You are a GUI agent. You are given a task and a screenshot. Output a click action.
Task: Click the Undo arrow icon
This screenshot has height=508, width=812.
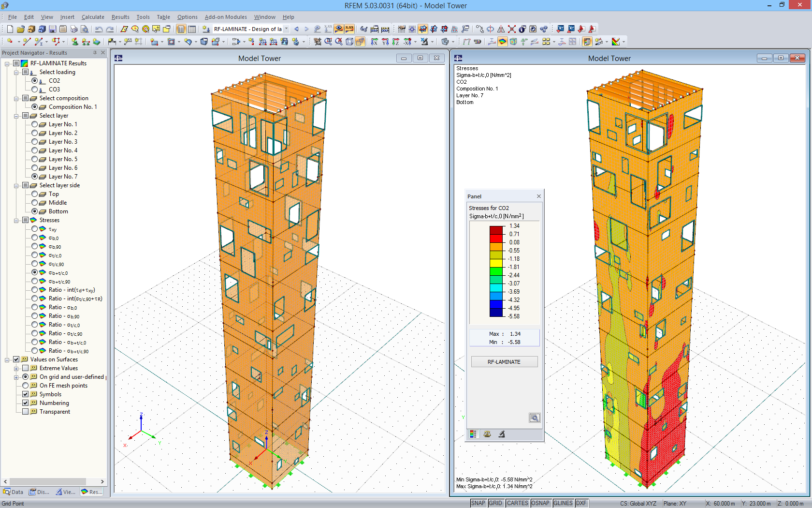click(99, 29)
